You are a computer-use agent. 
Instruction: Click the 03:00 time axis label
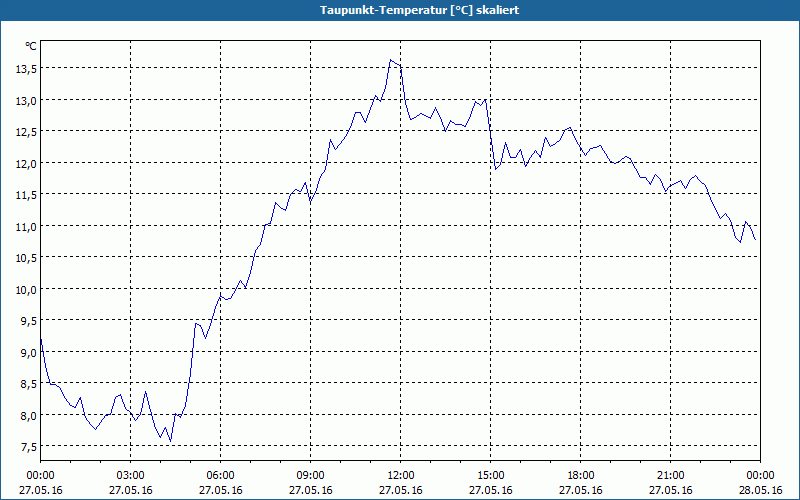pyautogui.click(x=131, y=476)
